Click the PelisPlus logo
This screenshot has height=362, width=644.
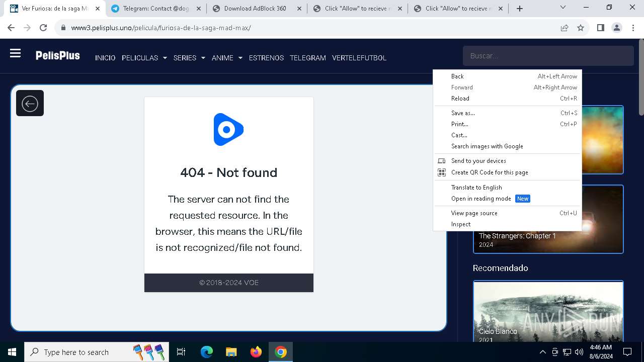click(x=57, y=55)
